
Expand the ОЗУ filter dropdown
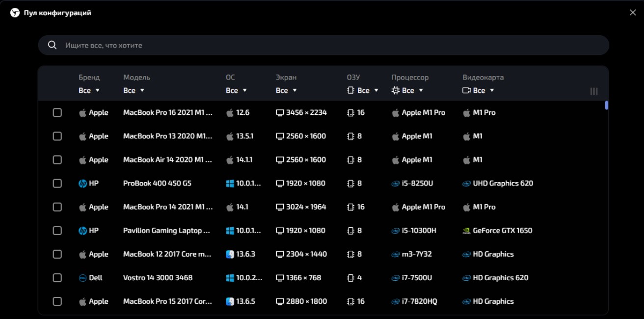pyautogui.click(x=363, y=90)
